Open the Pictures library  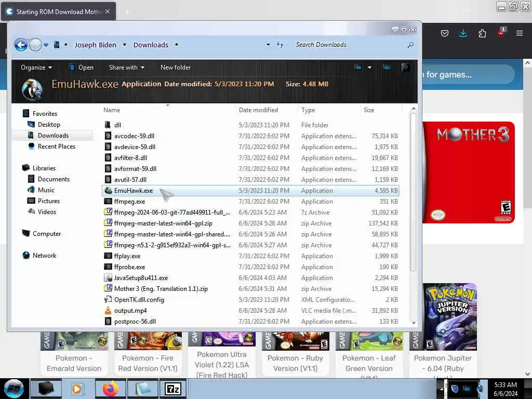click(48, 201)
